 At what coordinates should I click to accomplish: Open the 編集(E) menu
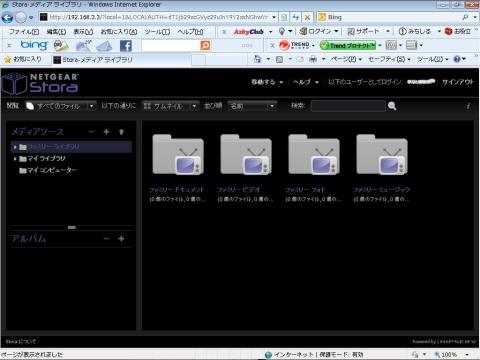point(56,32)
